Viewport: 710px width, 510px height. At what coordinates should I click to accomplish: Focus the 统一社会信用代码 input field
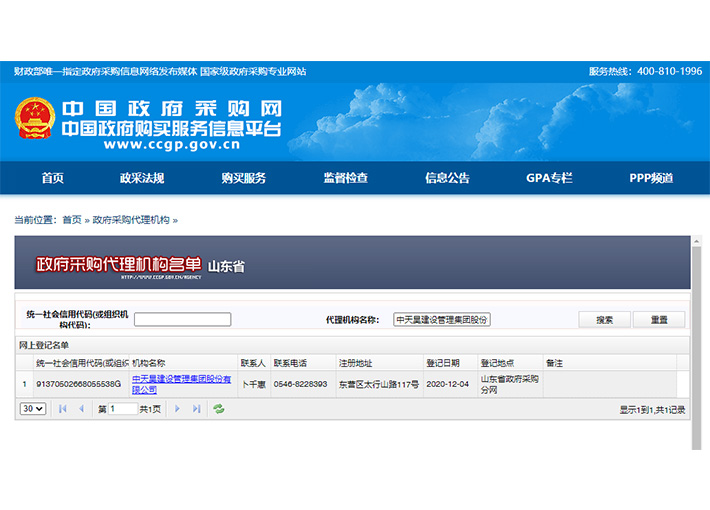(x=182, y=319)
